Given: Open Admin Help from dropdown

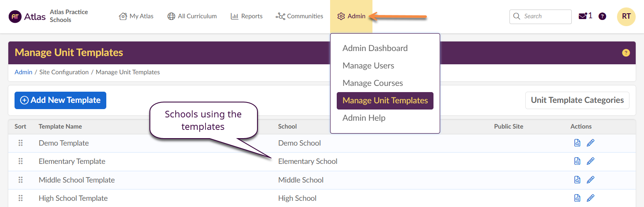Looking at the screenshot, I should tap(364, 118).
